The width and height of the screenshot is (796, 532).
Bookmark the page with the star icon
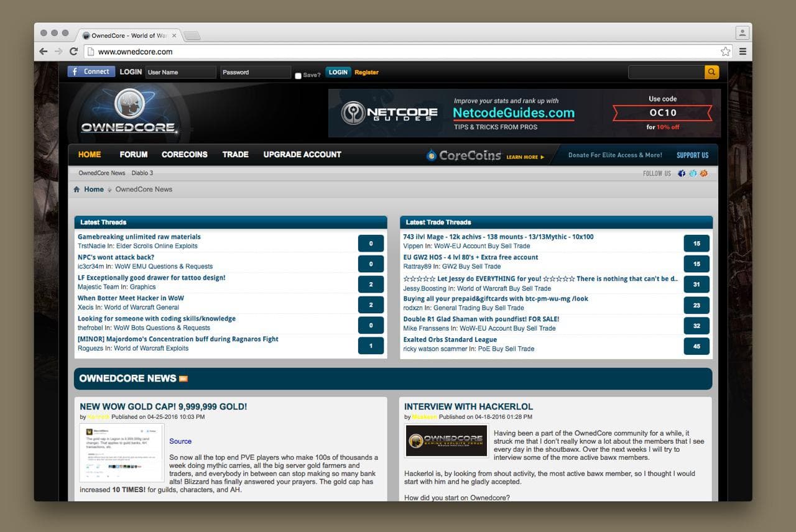pyautogui.click(x=725, y=52)
